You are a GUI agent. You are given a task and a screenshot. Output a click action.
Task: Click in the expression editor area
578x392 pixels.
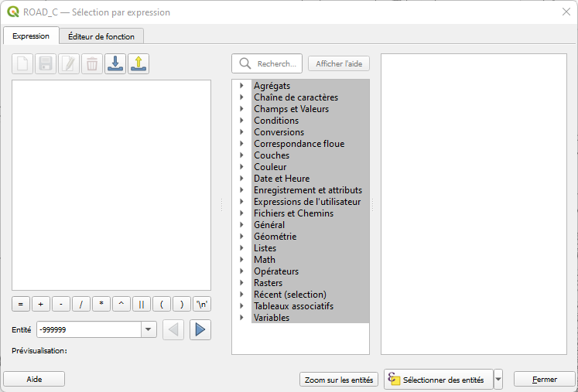click(x=111, y=185)
